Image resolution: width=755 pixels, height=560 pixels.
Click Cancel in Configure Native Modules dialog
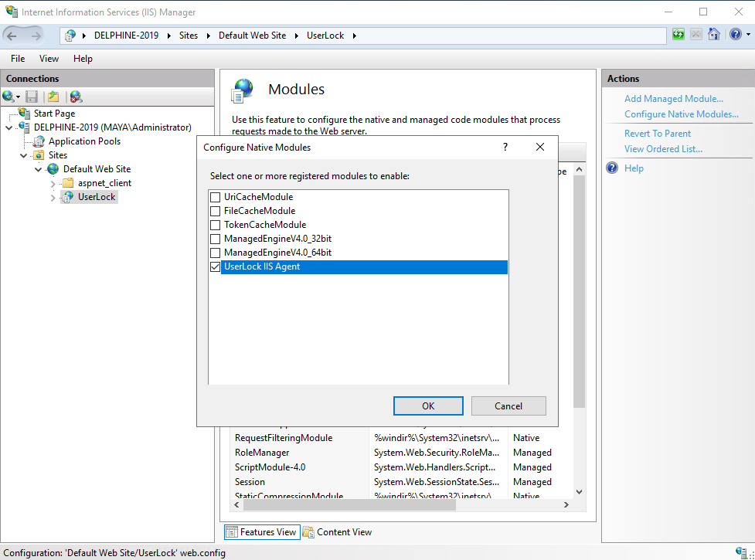(x=508, y=406)
